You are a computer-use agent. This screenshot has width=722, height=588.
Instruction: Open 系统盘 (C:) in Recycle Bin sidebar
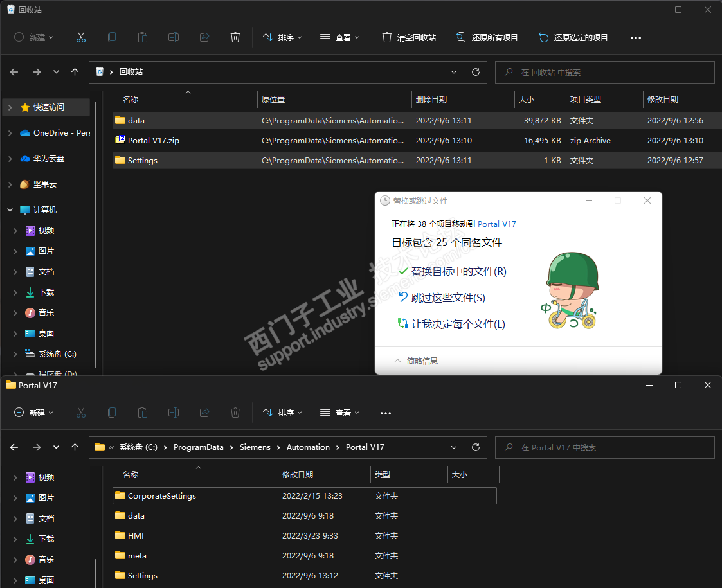51,354
